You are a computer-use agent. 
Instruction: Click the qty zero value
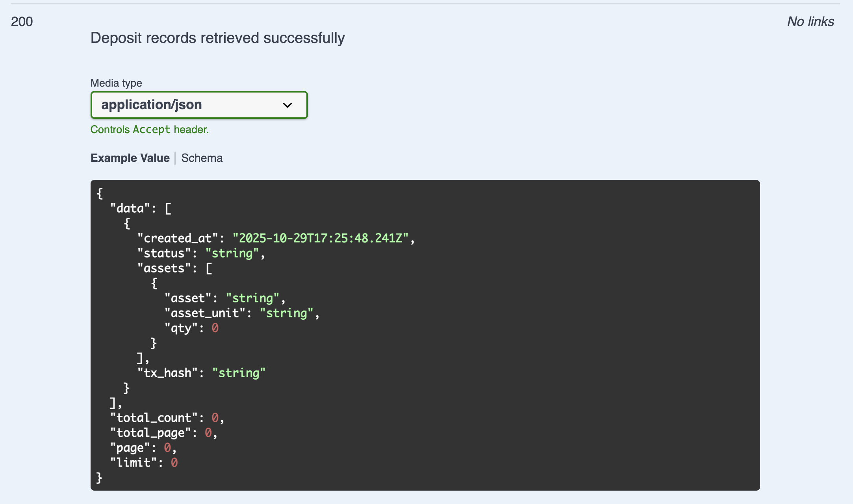pyautogui.click(x=215, y=328)
